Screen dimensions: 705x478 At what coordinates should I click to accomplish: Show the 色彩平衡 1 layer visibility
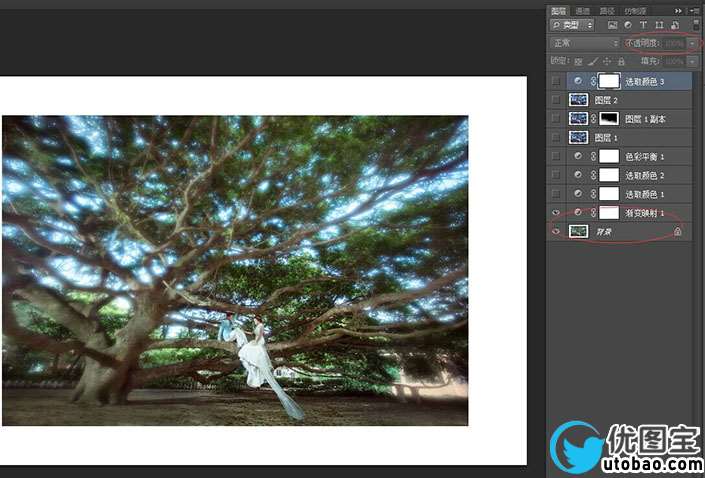(x=556, y=156)
